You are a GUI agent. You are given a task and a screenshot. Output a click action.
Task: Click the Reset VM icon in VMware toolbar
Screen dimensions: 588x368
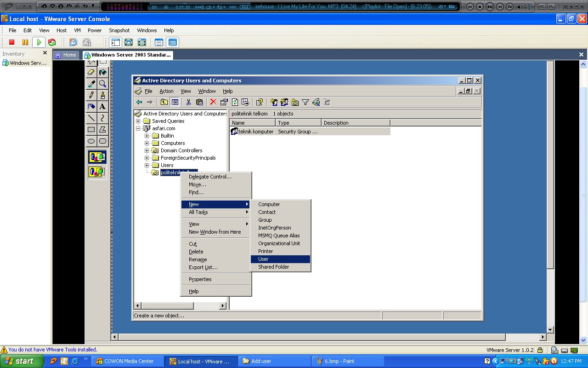52,42
